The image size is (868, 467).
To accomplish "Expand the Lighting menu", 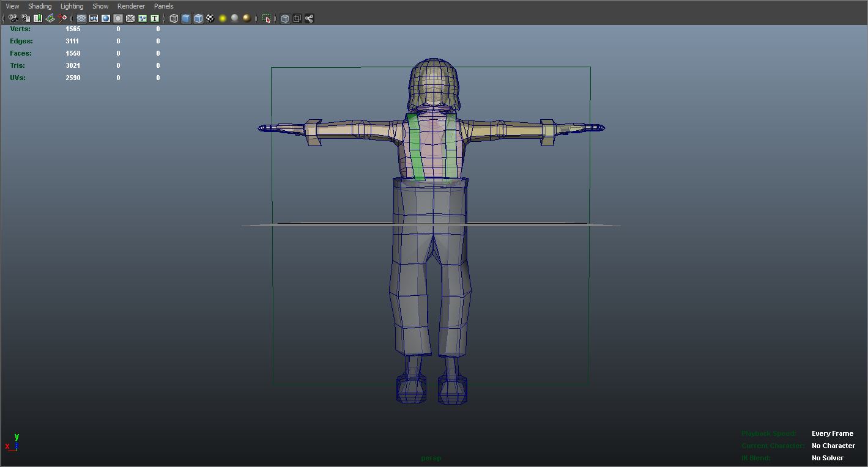I will (72, 6).
